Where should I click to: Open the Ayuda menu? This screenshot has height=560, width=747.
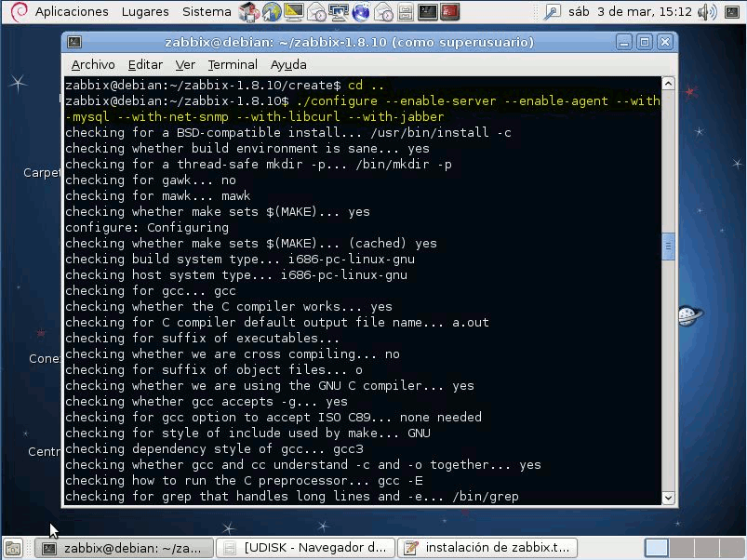tap(288, 65)
